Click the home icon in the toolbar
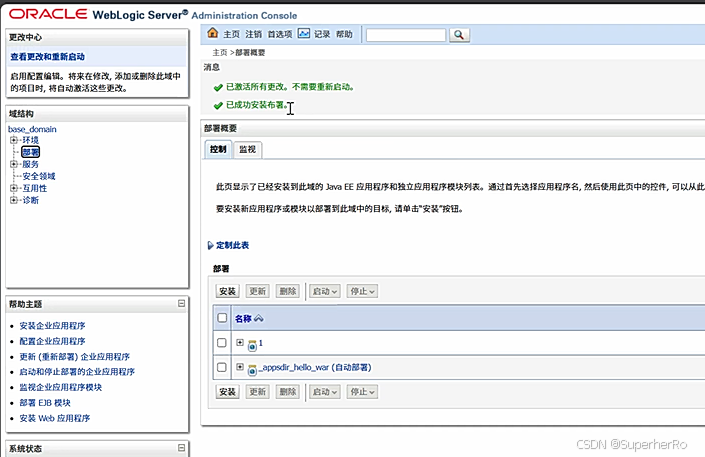This screenshot has height=457, width=705. click(x=212, y=33)
